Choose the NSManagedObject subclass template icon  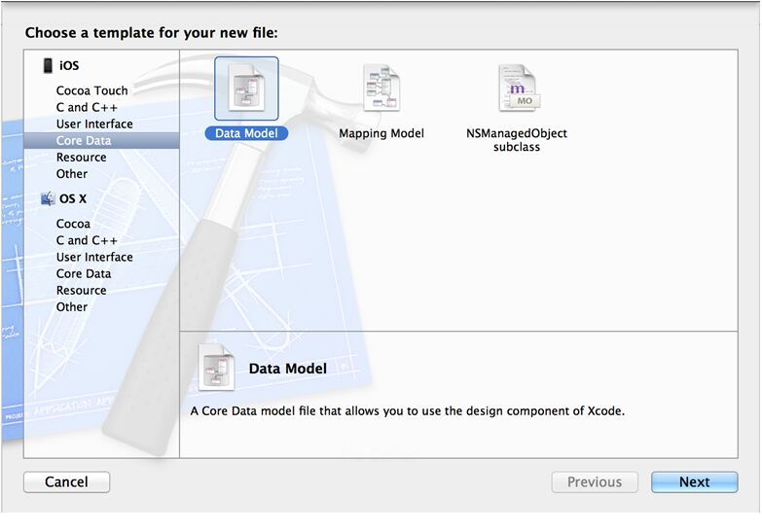coord(518,88)
